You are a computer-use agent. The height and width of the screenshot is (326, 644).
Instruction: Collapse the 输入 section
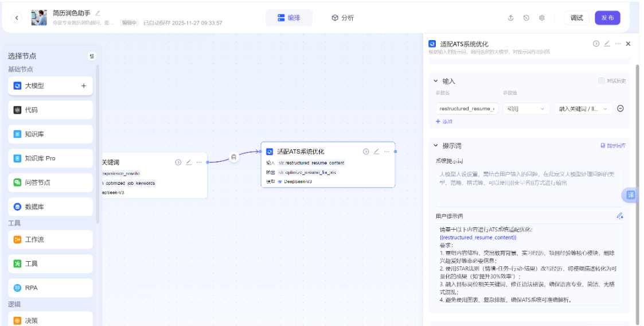tap(435, 81)
